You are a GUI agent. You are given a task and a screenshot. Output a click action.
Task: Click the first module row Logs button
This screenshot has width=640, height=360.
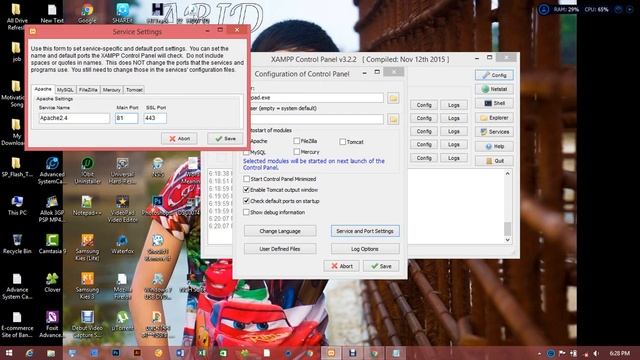(x=454, y=105)
